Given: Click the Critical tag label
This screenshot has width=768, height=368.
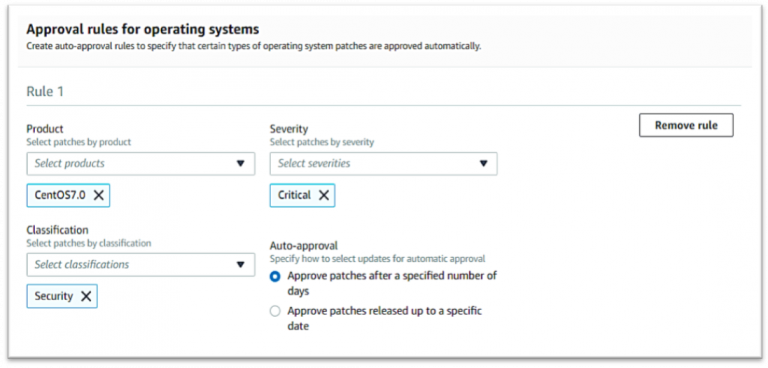Looking at the screenshot, I should coord(294,195).
